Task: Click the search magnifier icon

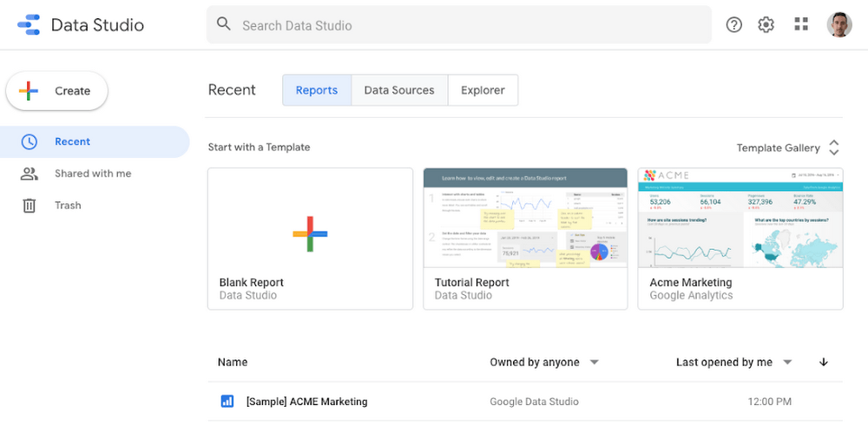Action: [224, 23]
